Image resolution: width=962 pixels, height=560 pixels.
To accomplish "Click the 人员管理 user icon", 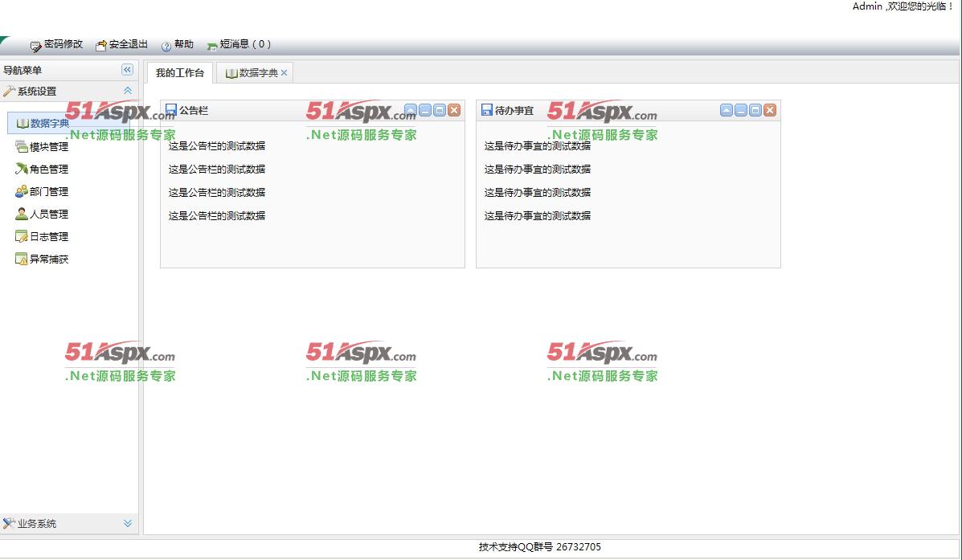I will tap(22, 214).
